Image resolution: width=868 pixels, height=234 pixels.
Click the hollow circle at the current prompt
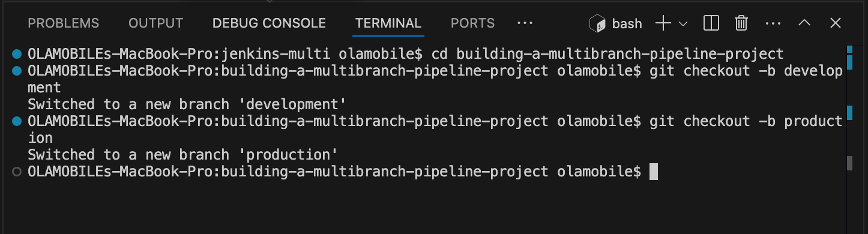(17, 172)
